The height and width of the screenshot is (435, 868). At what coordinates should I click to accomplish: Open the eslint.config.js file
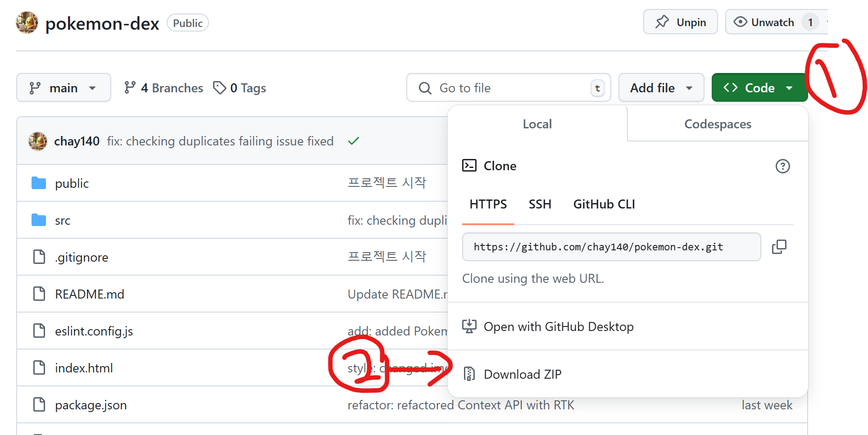point(94,331)
